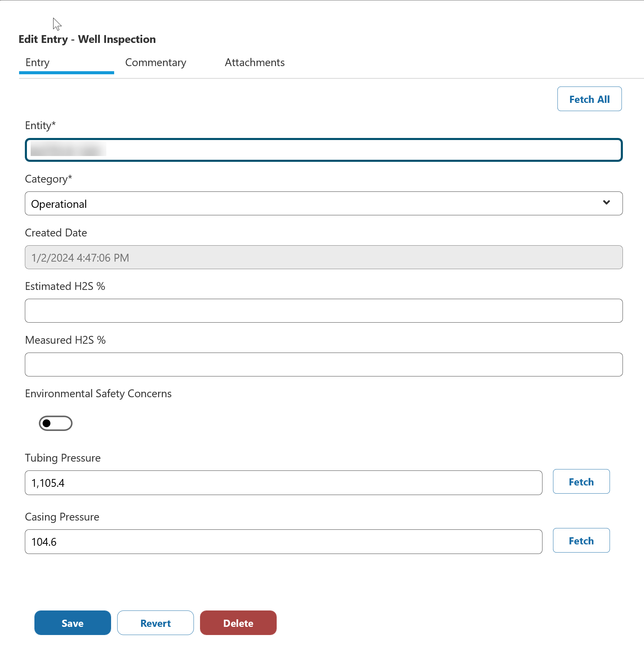This screenshot has width=644, height=650.
Task: Click the Created Date field
Action: (x=324, y=257)
